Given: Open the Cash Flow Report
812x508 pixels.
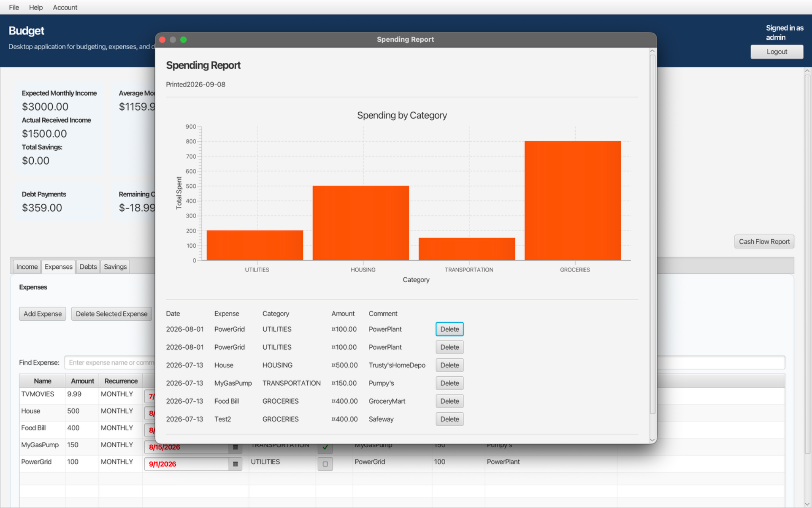Looking at the screenshot, I should [x=764, y=242].
